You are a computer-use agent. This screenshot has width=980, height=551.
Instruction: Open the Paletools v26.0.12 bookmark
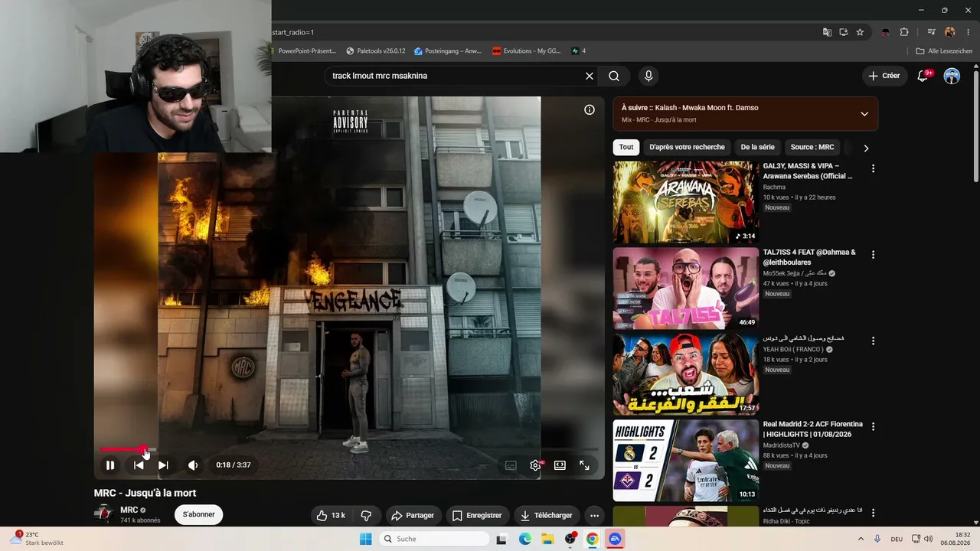(376, 51)
